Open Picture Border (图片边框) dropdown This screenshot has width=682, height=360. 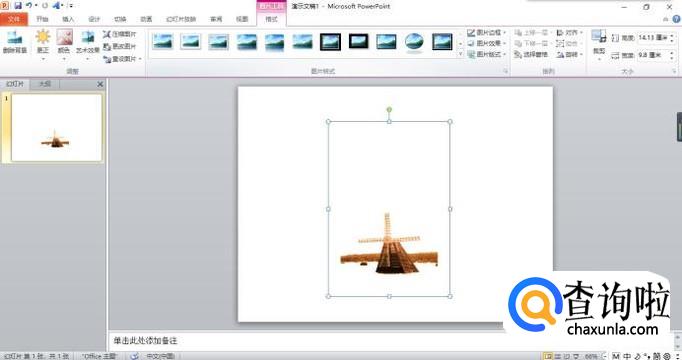(x=486, y=33)
